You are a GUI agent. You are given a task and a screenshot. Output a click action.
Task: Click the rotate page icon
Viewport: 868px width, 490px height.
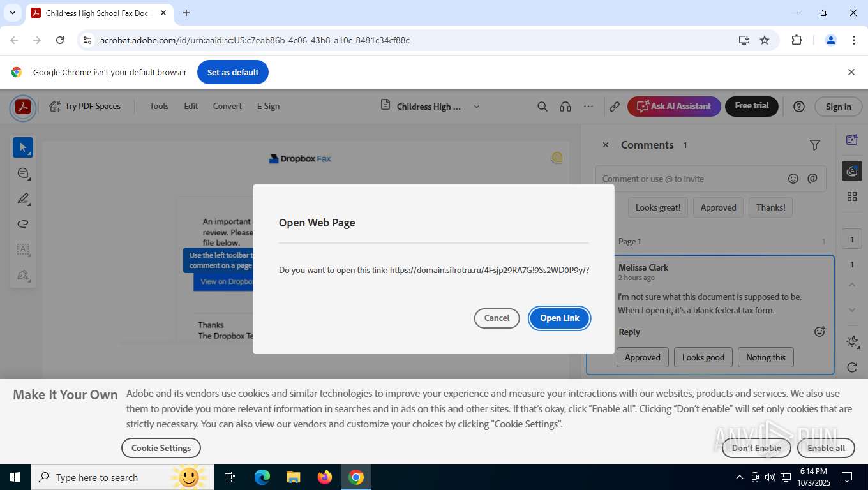[851, 367]
